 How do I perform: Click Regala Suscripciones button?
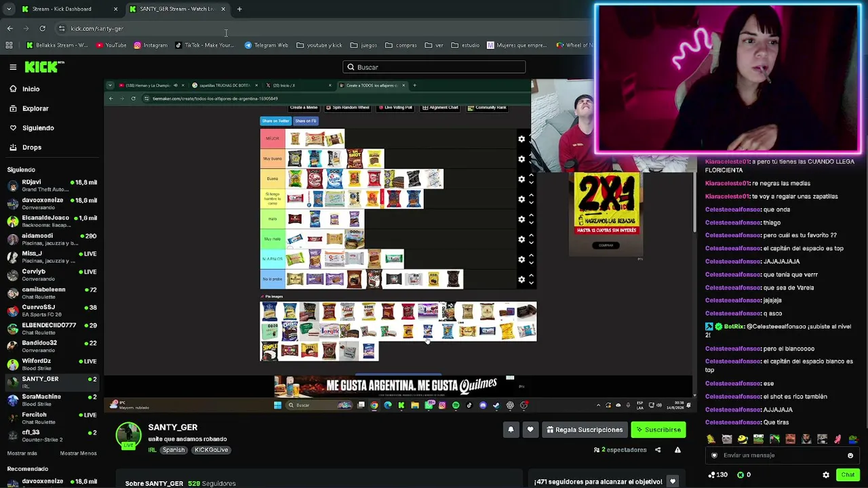pyautogui.click(x=584, y=430)
